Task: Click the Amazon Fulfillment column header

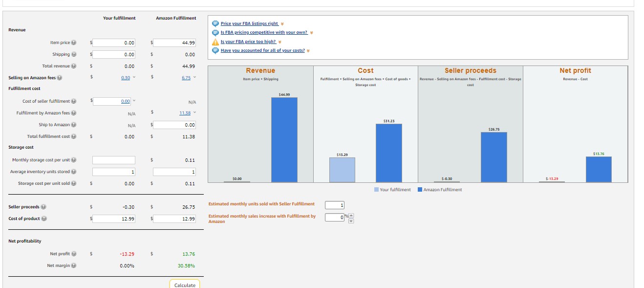Action: 176,18
